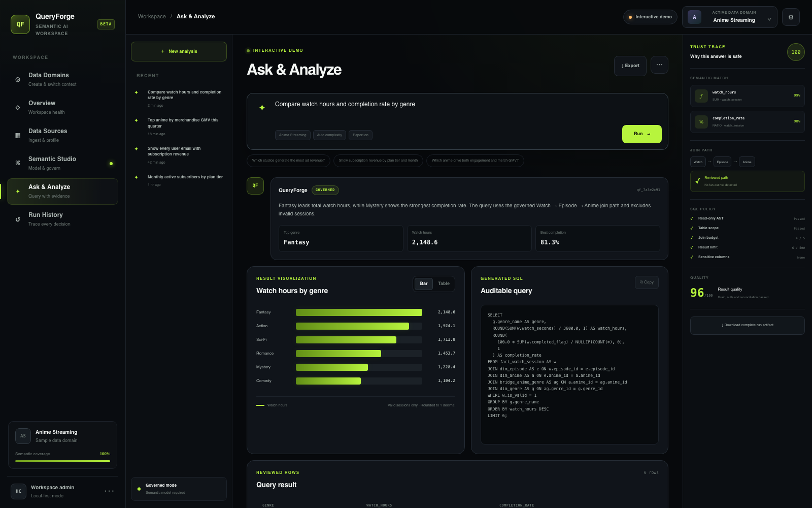This screenshot has width=812, height=508.
Task: Select suggestion about engagement and merch GMV
Action: [x=475, y=161]
